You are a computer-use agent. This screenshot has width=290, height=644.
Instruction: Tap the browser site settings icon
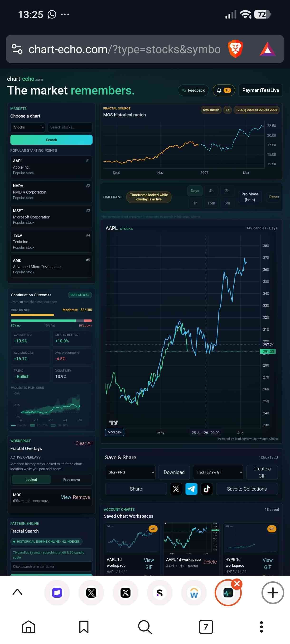pos(17,49)
